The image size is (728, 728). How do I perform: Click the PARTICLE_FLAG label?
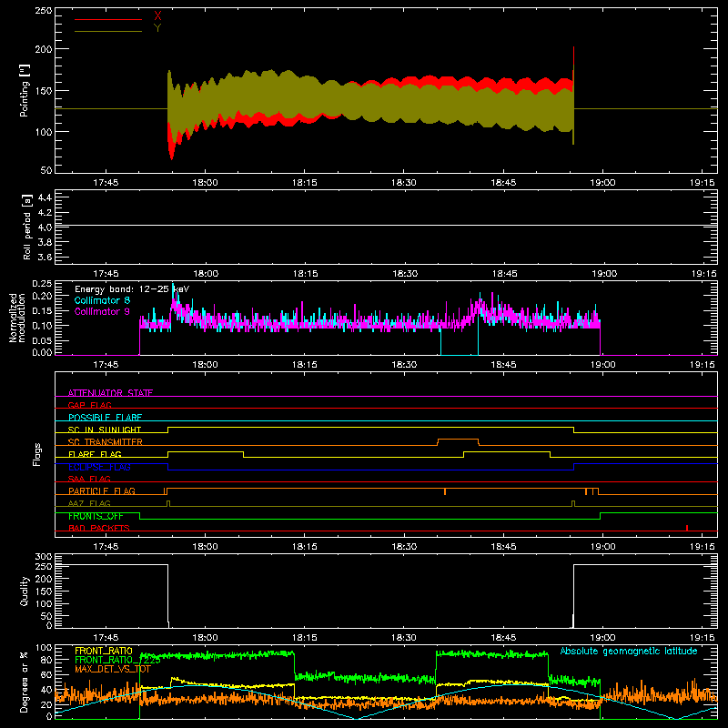pyautogui.click(x=102, y=490)
